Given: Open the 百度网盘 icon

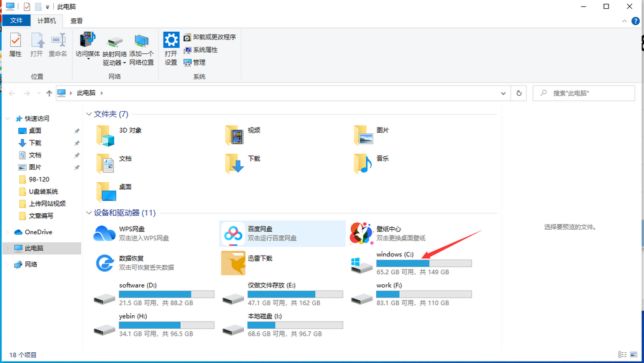Looking at the screenshot, I should tap(233, 234).
